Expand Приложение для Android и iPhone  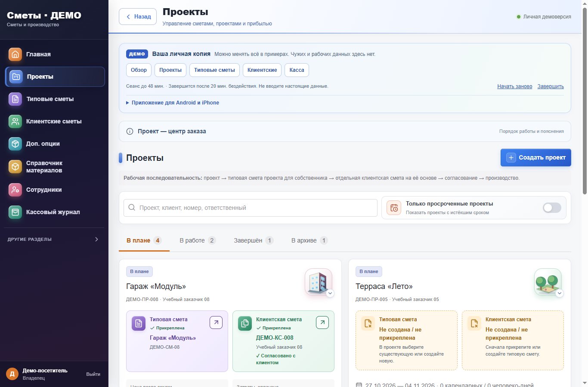point(173,103)
